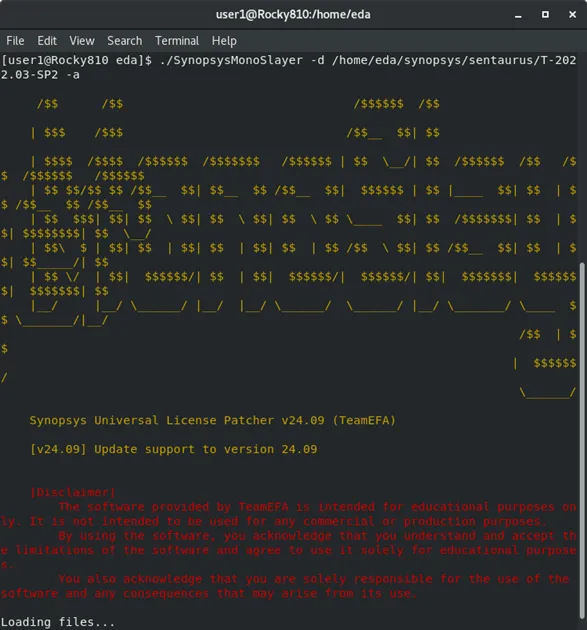587x630 pixels.
Task: Click the [user1@Rocky810 eda]$ prompt
Action: coord(76,60)
